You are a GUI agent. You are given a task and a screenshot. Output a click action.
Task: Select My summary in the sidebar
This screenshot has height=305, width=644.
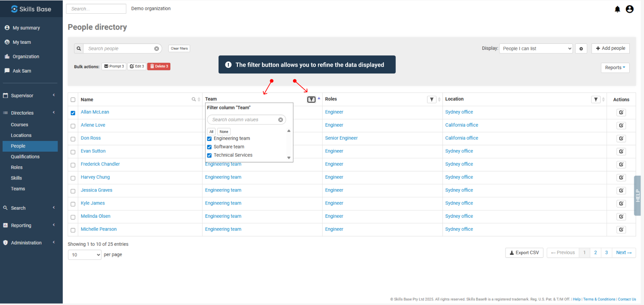click(x=26, y=28)
